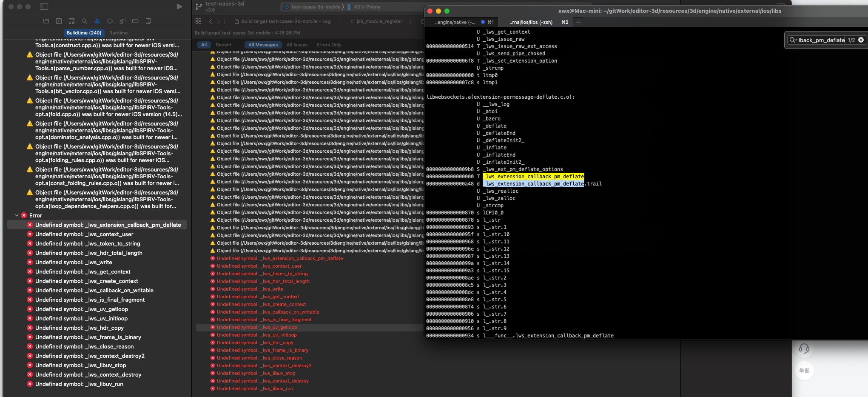Select Undefined symbol _lws_get_context issue in navigator
868x397 pixels.
tap(97, 272)
